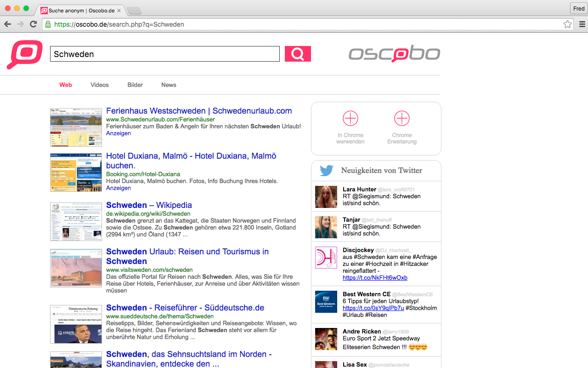Click the Best Western CE author name

tap(367, 294)
